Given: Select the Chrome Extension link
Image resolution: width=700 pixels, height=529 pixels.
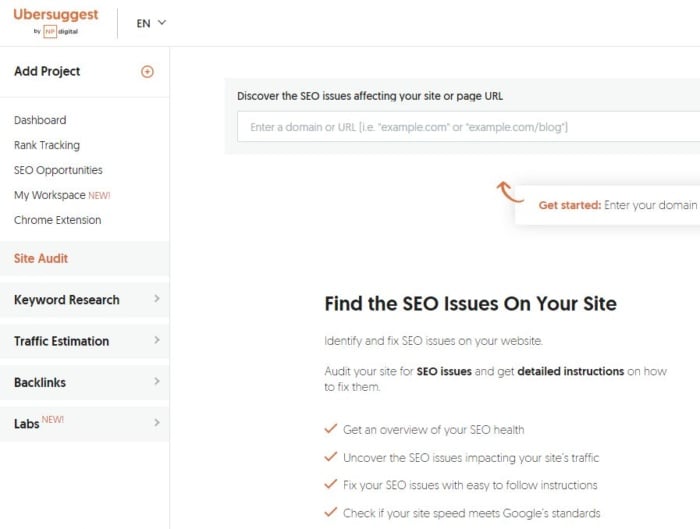Looking at the screenshot, I should [58, 220].
